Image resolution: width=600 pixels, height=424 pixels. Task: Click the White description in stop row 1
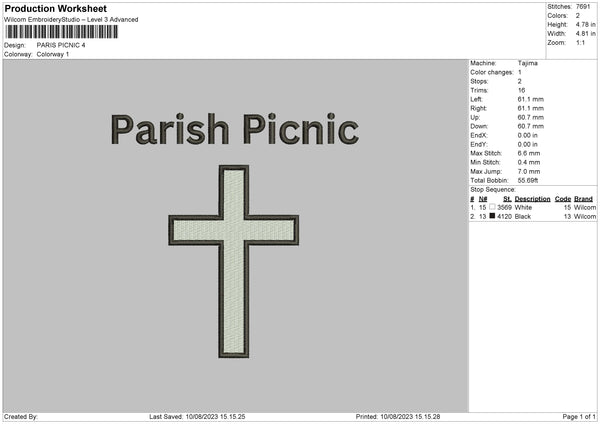(523, 207)
